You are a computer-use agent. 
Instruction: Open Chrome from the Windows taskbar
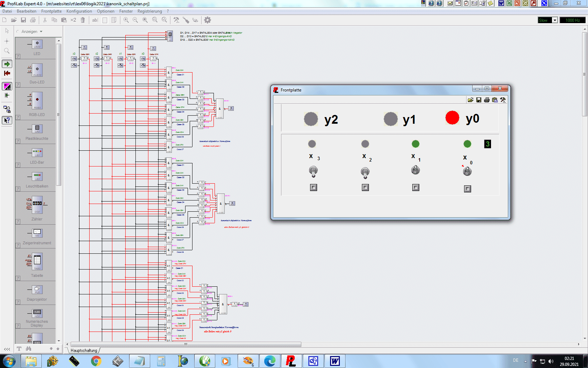96,361
